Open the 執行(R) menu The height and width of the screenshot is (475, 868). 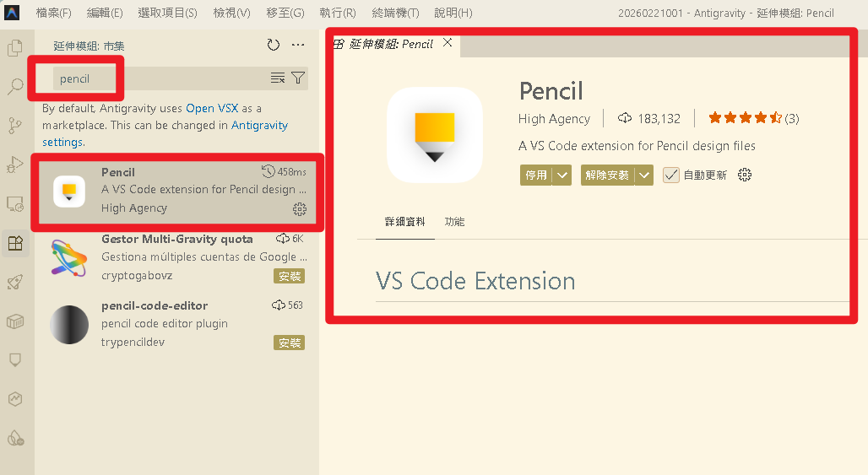point(337,13)
